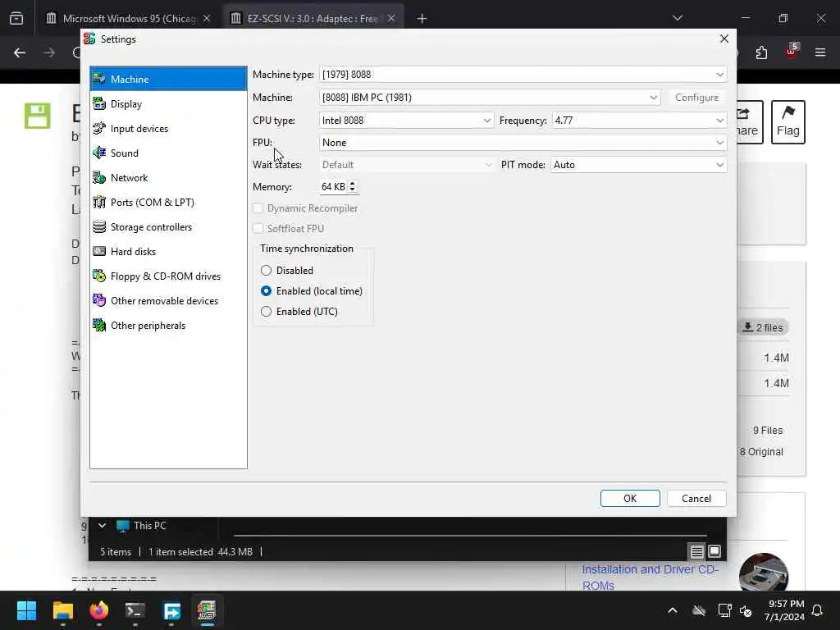Select This PC in Explorer tree
Viewport: 840px width, 630px height.
(x=150, y=526)
